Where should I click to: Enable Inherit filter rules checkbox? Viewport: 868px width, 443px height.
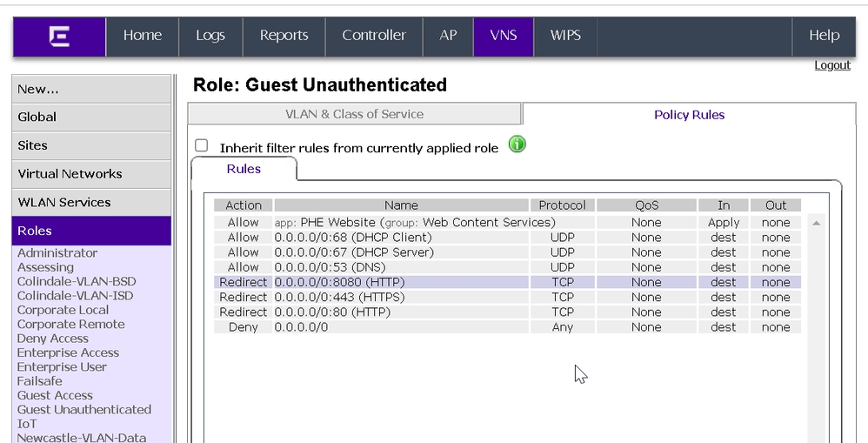click(x=202, y=146)
